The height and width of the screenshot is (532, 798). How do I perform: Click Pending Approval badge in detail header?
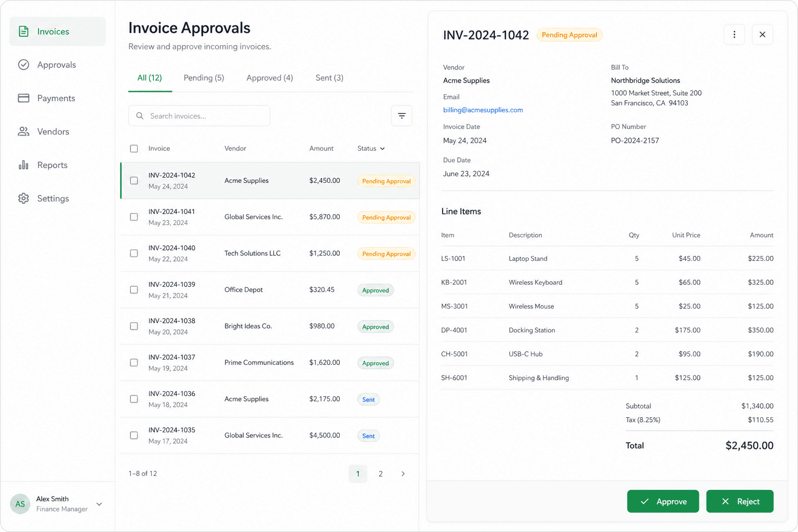(x=569, y=35)
